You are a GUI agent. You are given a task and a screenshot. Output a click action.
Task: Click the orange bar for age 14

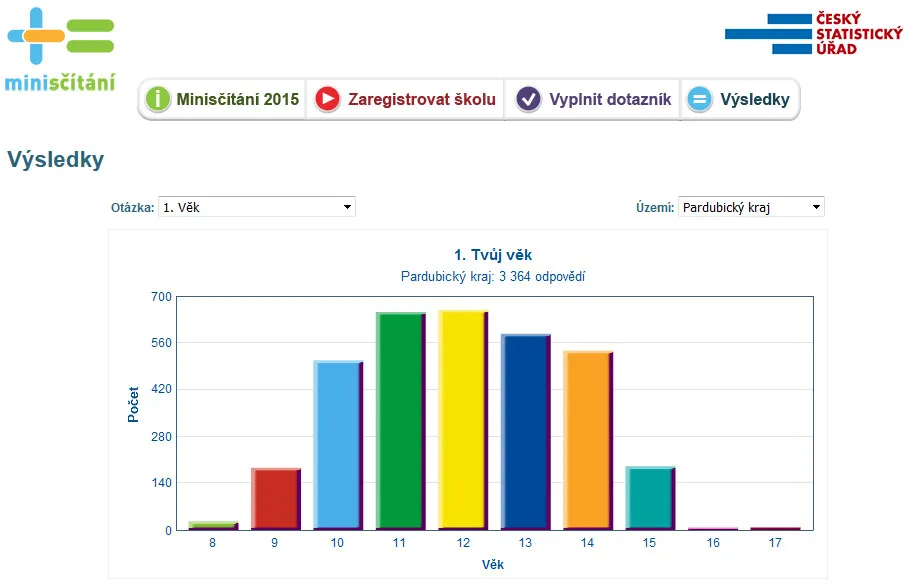coord(588,440)
